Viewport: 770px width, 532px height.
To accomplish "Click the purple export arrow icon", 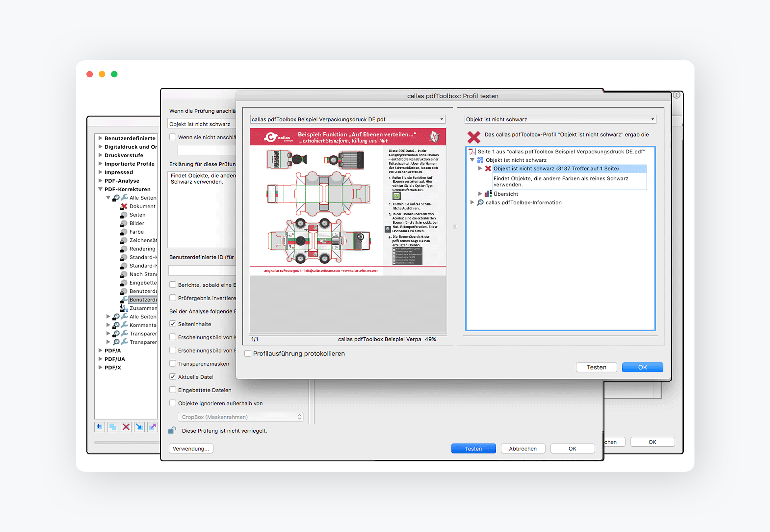I will click(153, 427).
